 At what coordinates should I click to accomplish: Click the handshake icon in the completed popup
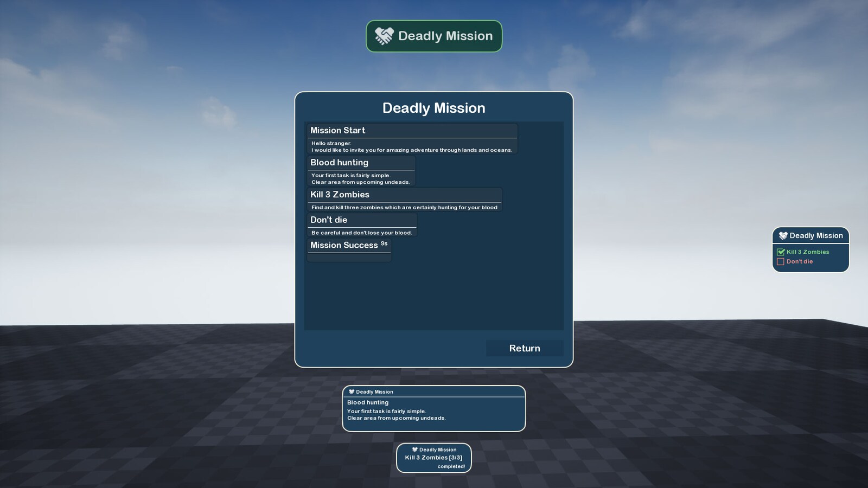(x=415, y=450)
